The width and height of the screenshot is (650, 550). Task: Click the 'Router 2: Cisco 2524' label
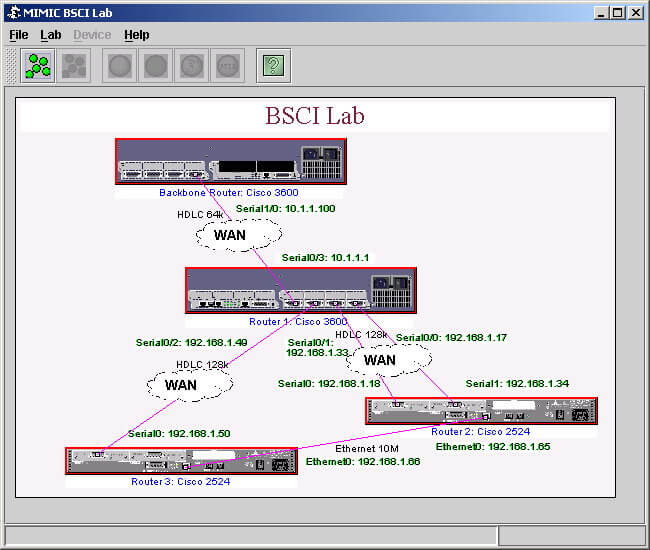click(x=480, y=431)
